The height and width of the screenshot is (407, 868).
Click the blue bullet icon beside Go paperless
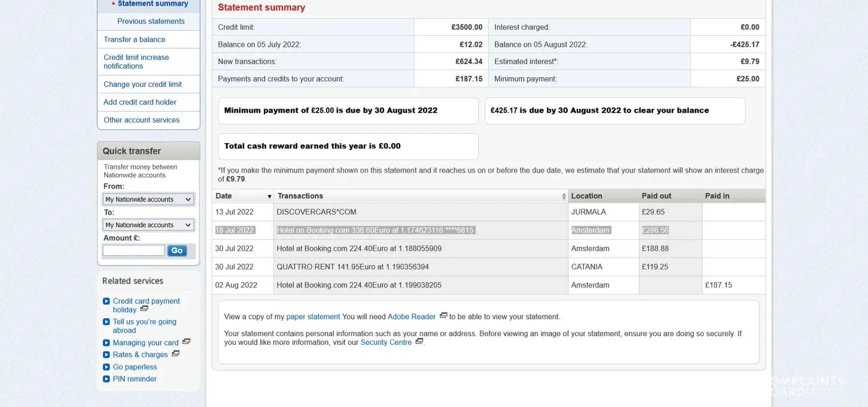(106, 367)
